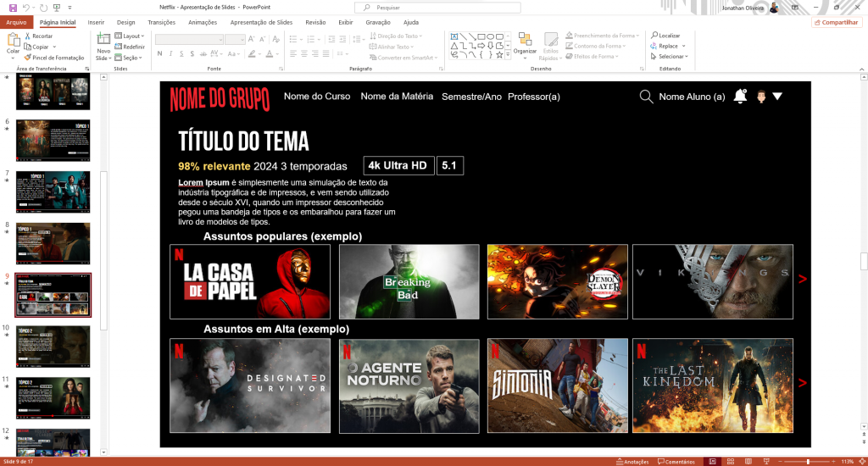This screenshot has width=868, height=466.
Task: Expand the font name combo box
Action: (x=220, y=39)
